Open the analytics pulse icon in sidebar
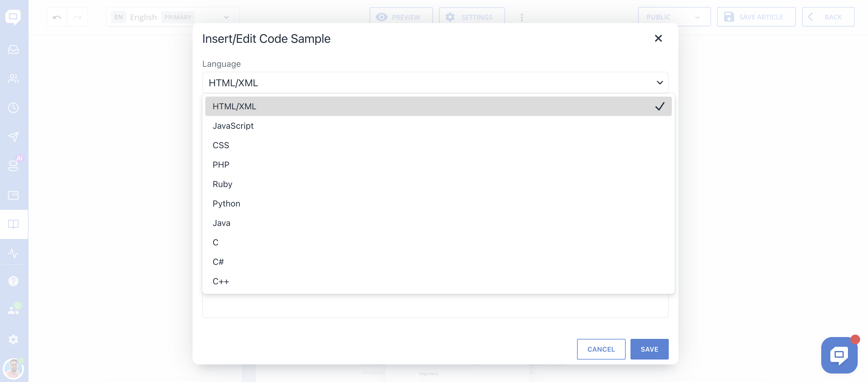Image resolution: width=868 pixels, height=382 pixels. point(13,253)
